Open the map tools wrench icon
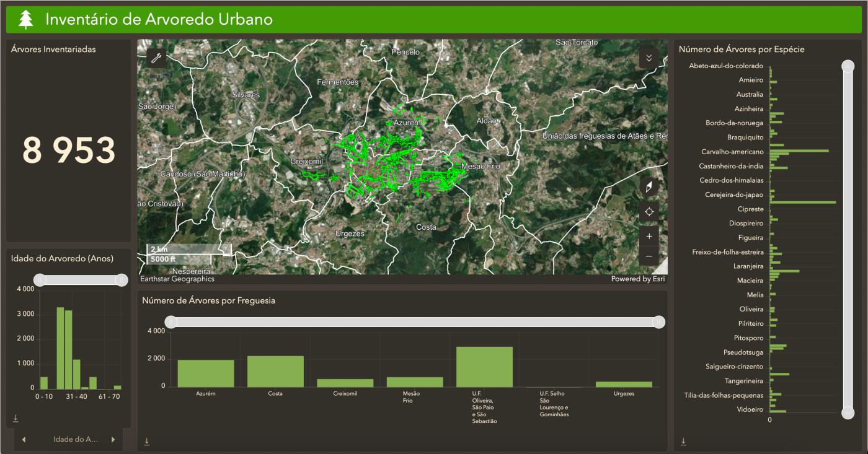This screenshot has width=868, height=454. click(156, 58)
